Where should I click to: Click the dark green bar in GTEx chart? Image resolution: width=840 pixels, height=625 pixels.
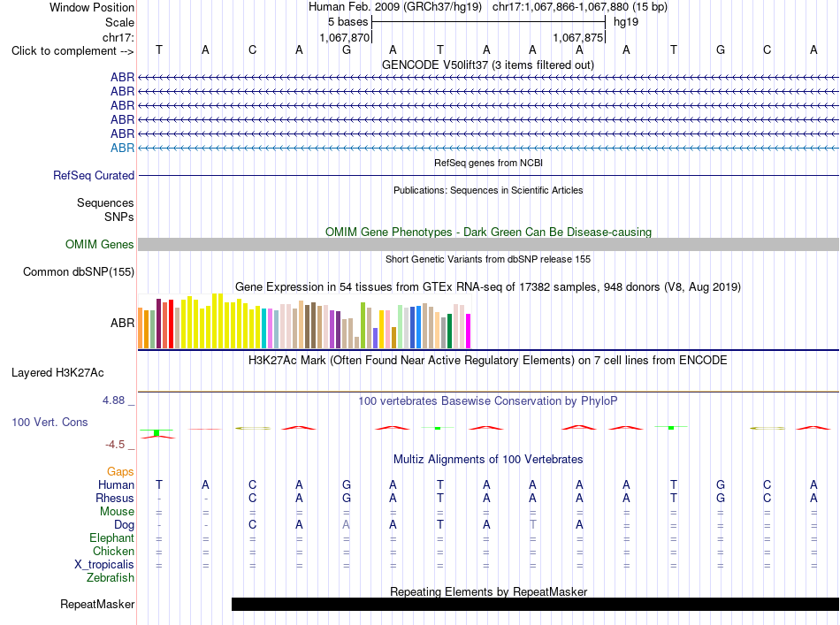point(449,331)
